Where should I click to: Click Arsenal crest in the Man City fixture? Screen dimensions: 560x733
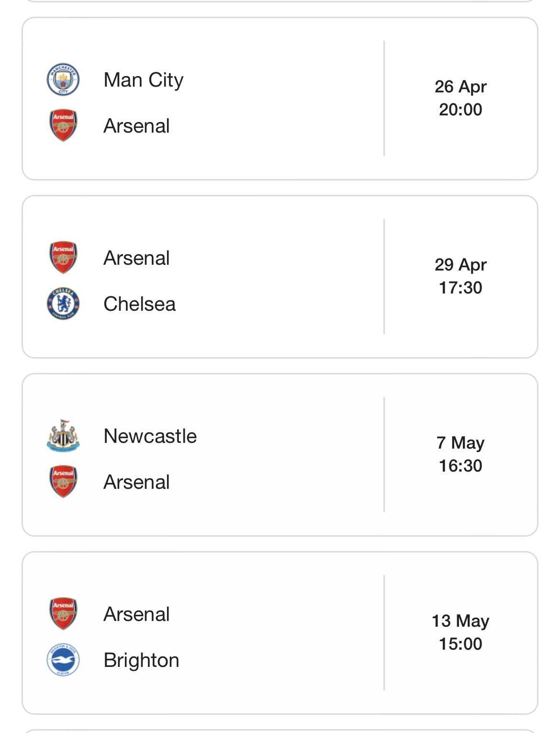pos(63,125)
